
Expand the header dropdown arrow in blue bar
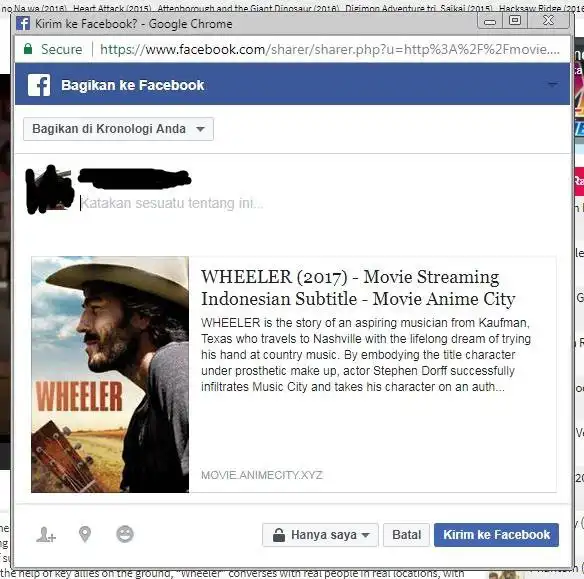click(553, 85)
